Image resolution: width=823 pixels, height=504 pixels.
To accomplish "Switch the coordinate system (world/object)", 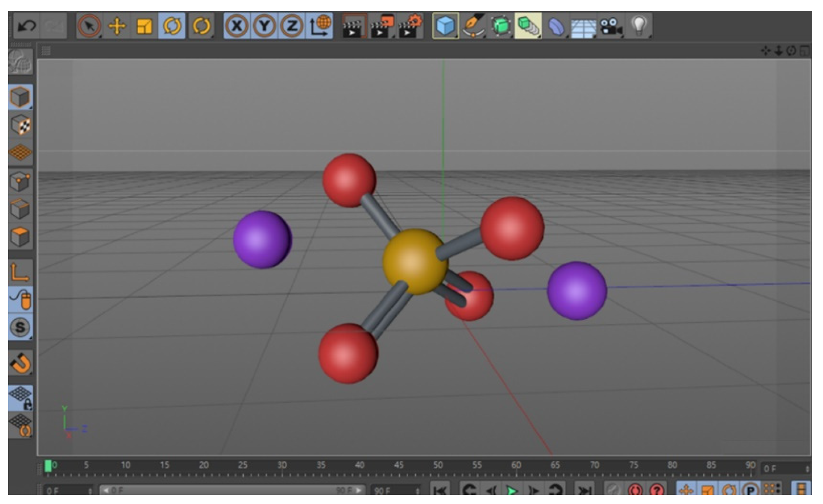I will 320,26.
